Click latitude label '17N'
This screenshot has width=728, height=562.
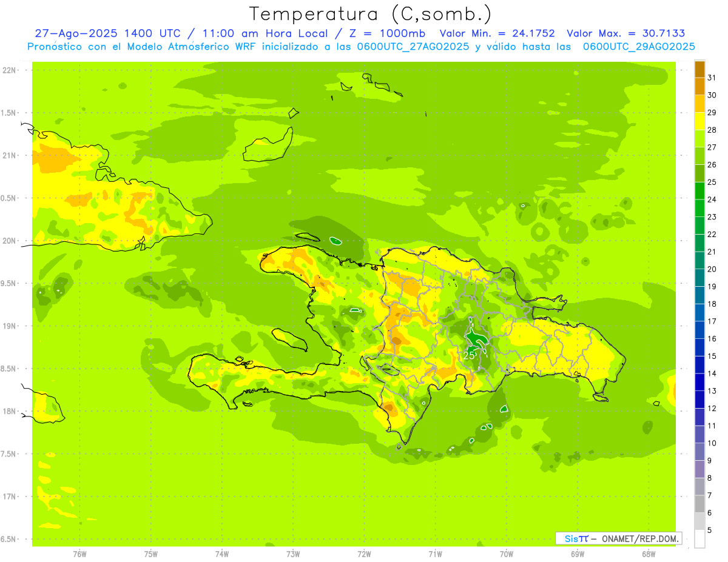tap(9, 497)
